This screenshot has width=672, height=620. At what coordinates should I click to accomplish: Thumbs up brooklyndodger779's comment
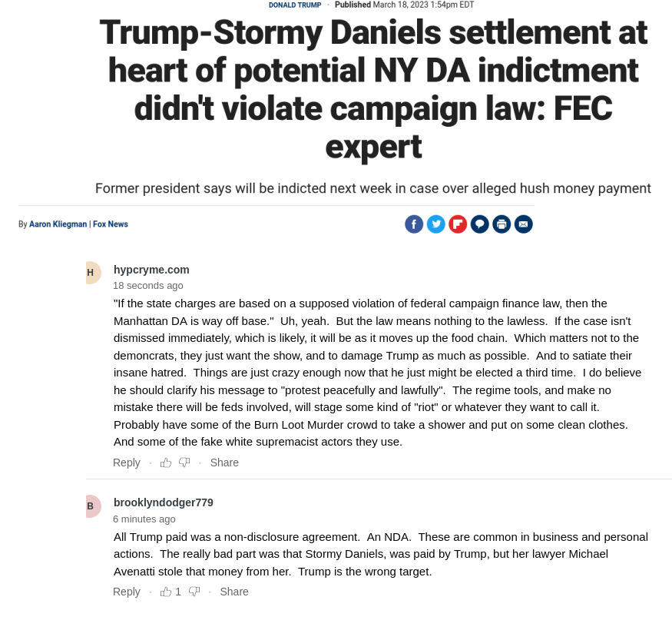point(166,592)
